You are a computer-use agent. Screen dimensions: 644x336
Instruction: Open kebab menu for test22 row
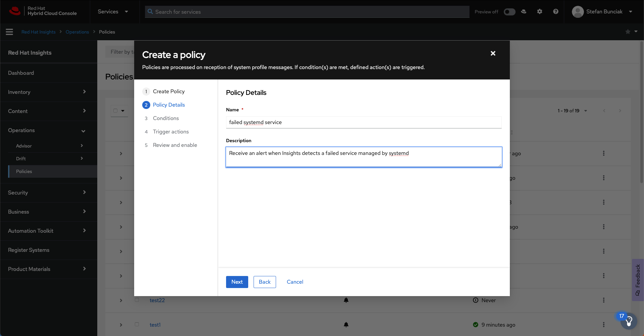click(603, 300)
